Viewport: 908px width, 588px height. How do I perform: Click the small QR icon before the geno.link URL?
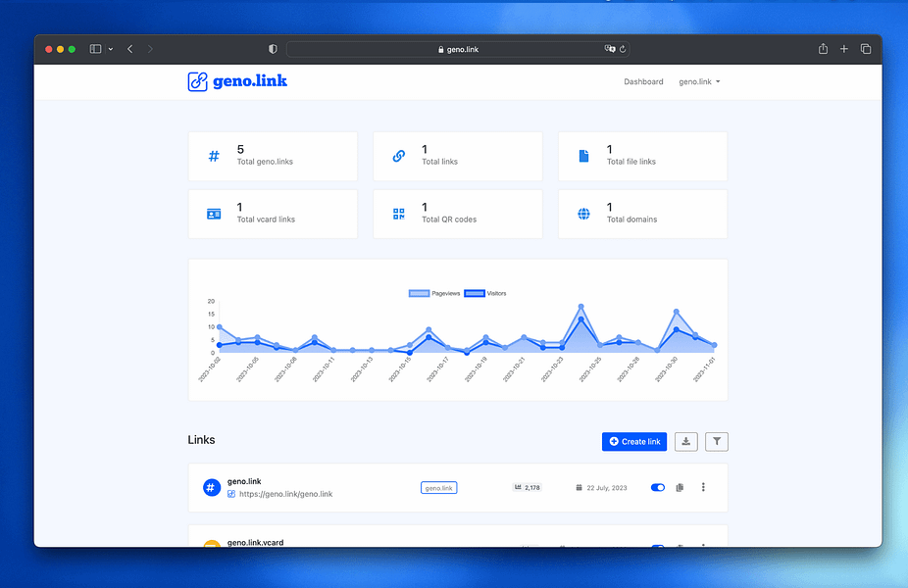(231, 494)
